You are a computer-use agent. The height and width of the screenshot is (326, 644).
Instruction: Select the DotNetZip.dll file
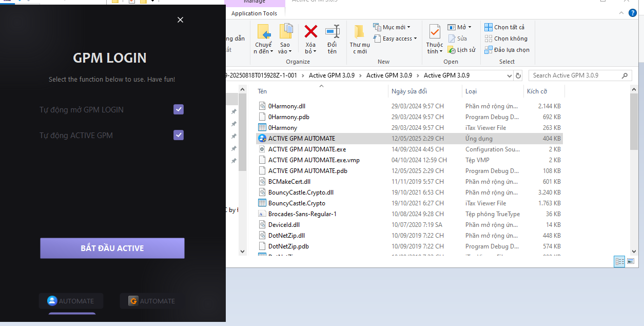pyautogui.click(x=286, y=236)
